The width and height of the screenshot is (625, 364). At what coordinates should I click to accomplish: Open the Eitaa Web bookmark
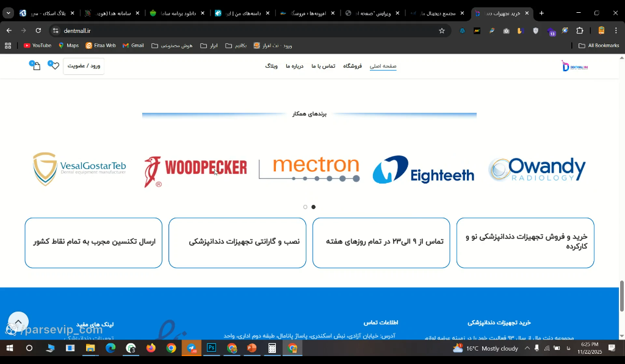tap(101, 46)
